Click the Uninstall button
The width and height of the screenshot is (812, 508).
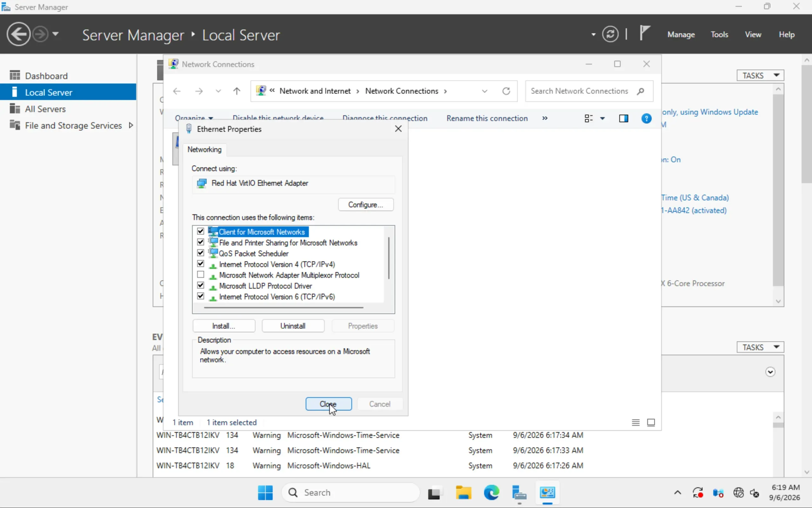pos(293,326)
